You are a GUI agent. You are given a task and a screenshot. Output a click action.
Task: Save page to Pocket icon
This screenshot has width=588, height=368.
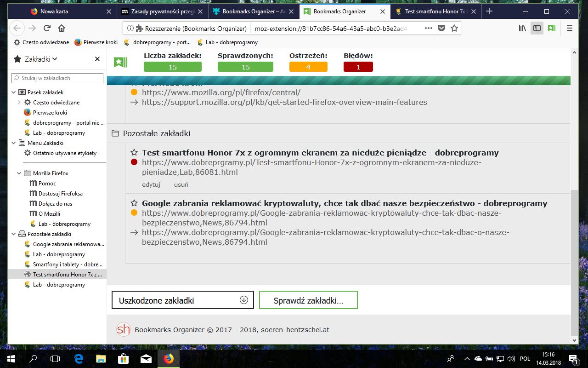(441, 28)
